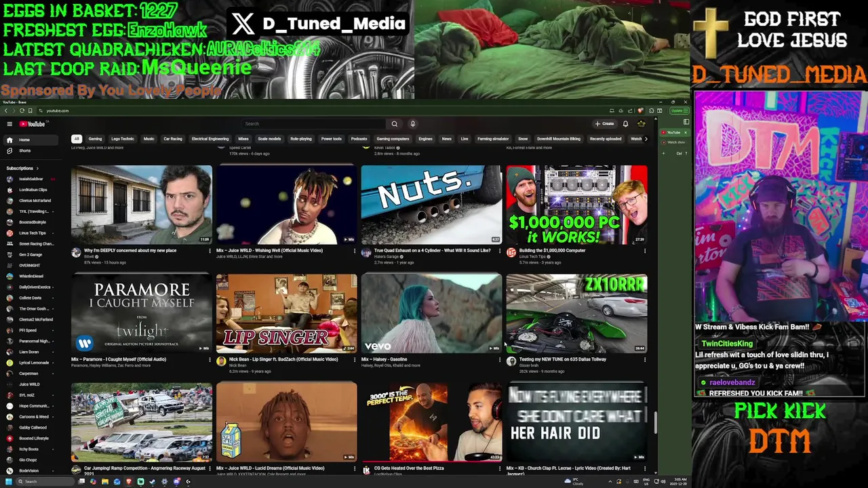
Task: Select the 'Electrical Engineering' chip
Action: [210, 139]
